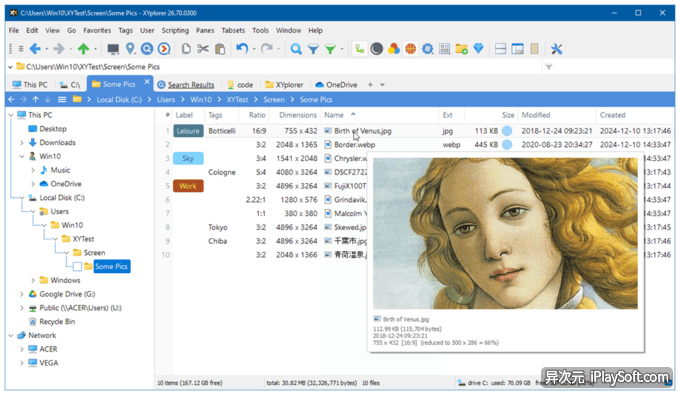
Task: Open the Tabsets menu
Action: pos(233,30)
